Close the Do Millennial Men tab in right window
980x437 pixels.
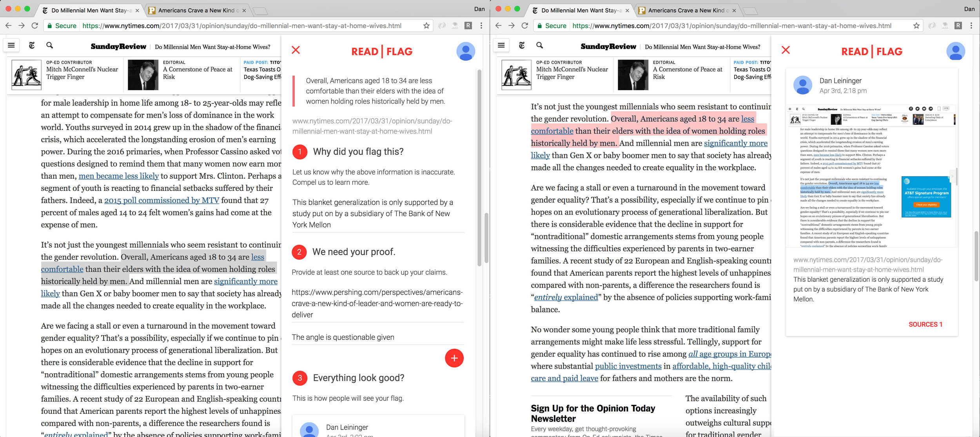tap(627, 11)
